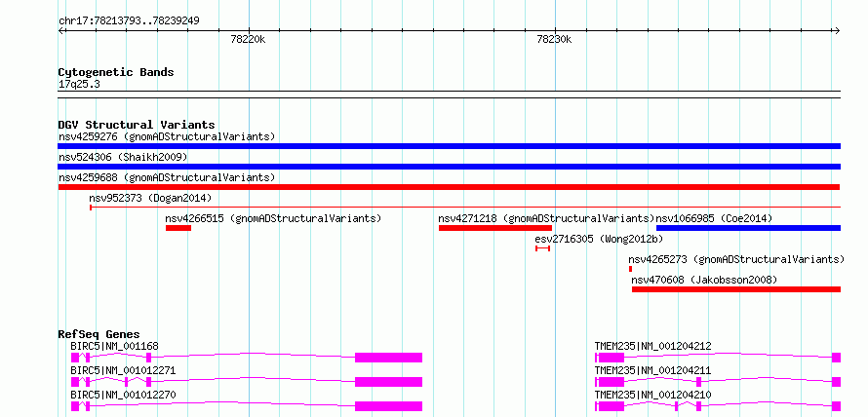
Task: Click label nsv4266515 (gnomADStructuralVariants)
Action: click(x=273, y=218)
